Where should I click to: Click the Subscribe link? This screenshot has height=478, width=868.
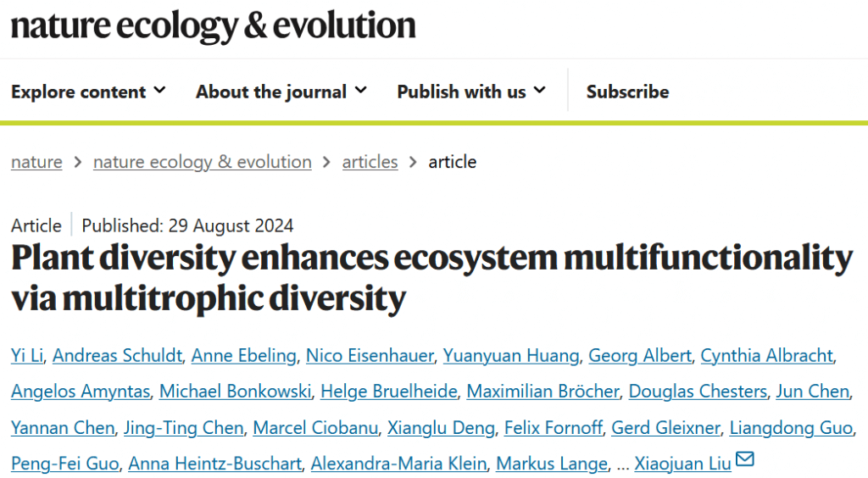[x=627, y=92]
